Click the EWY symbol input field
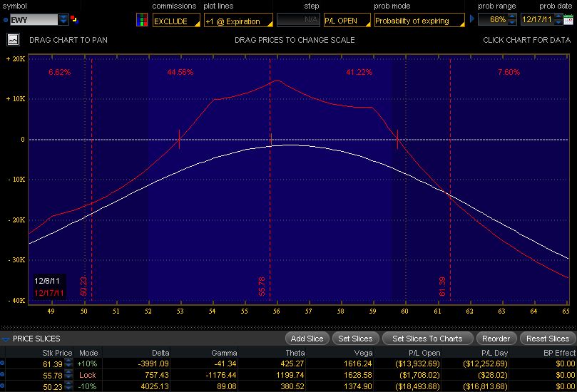Image resolution: width=577 pixels, height=392 pixels. click(x=34, y=20)
